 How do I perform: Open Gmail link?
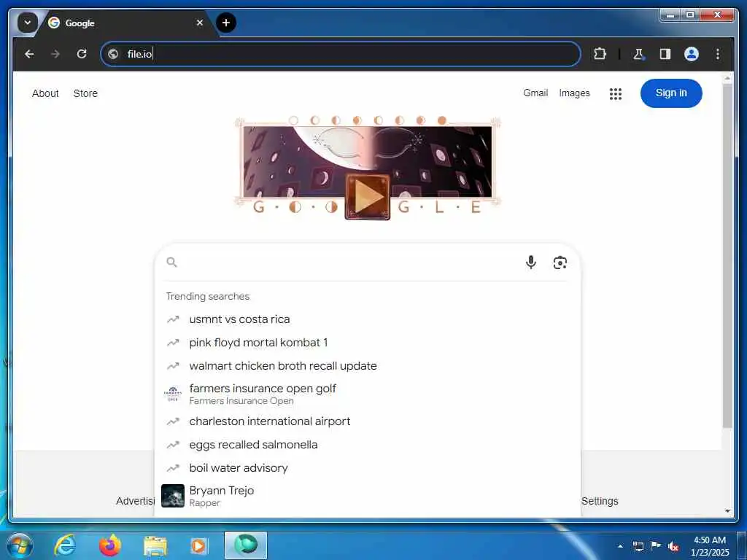535,93
